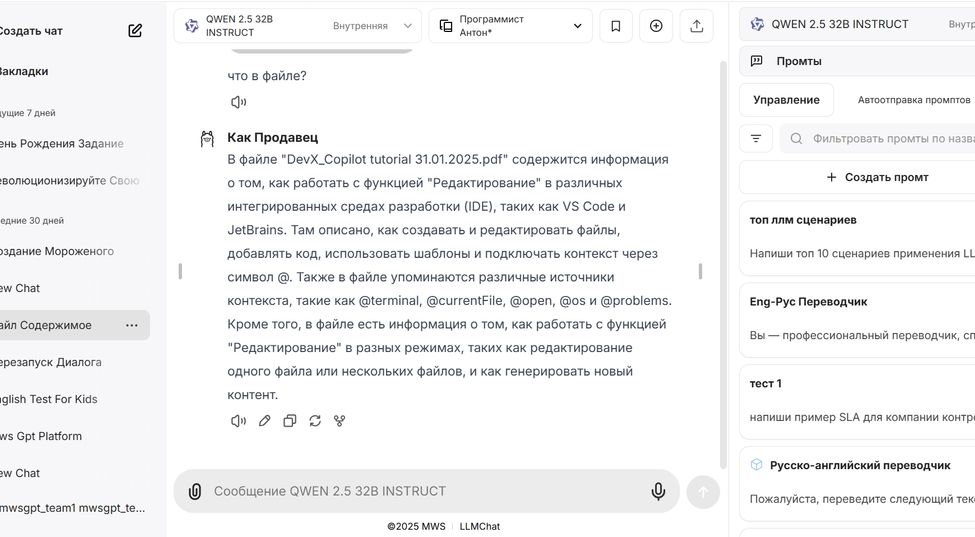Attach a file with paperclip icon
Image resolution: width=975 pixels, height=537 pixels.
click(195, 492)
